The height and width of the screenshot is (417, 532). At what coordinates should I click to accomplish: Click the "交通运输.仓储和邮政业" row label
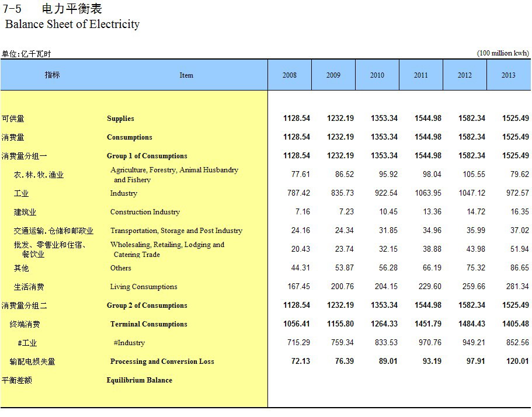54,231
